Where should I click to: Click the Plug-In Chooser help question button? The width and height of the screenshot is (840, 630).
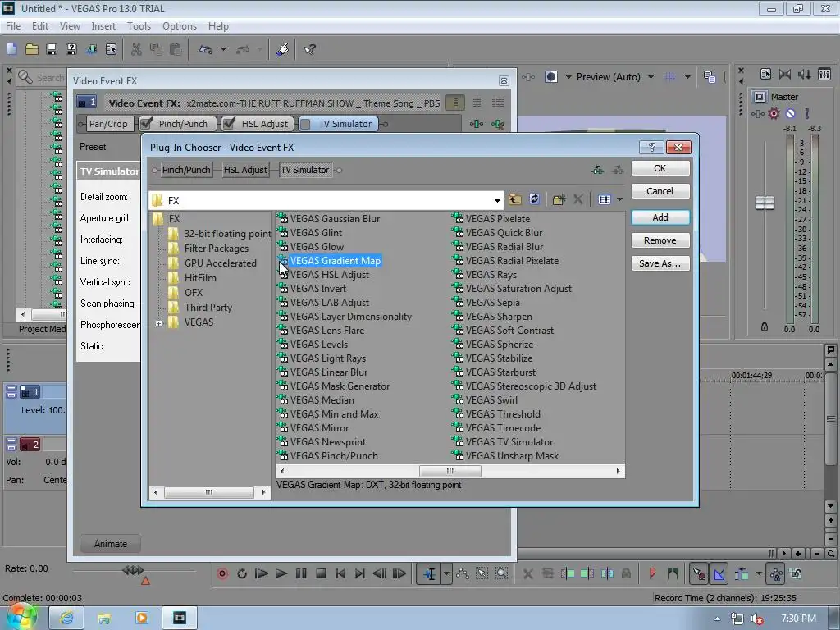click(652, 148)
